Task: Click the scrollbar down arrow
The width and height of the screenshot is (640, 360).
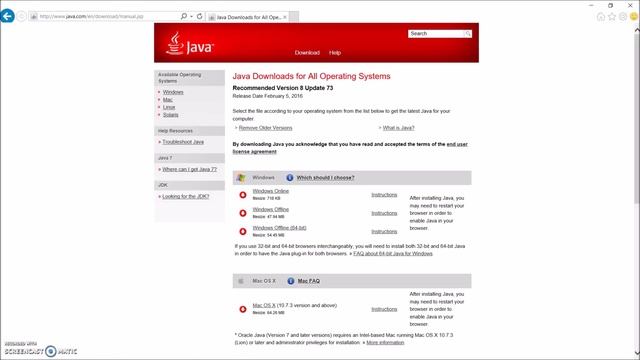Action: (636, 353)
